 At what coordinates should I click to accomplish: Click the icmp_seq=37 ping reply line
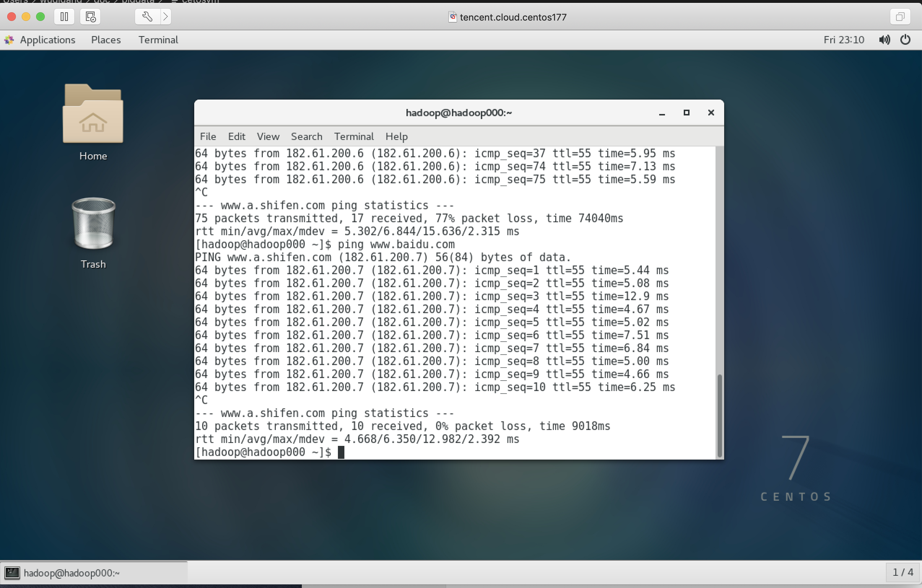point(435,153)
